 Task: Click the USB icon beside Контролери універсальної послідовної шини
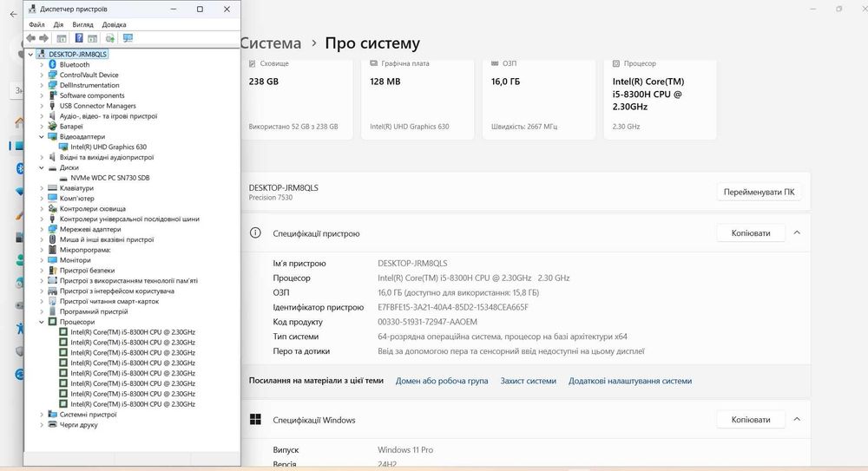pos(53,219)
